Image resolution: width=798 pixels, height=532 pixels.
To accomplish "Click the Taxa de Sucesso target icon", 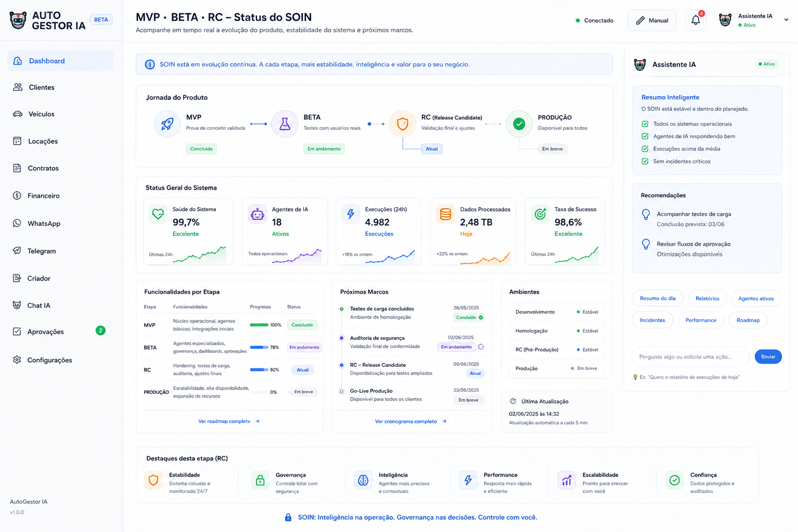I will point(540,214).
